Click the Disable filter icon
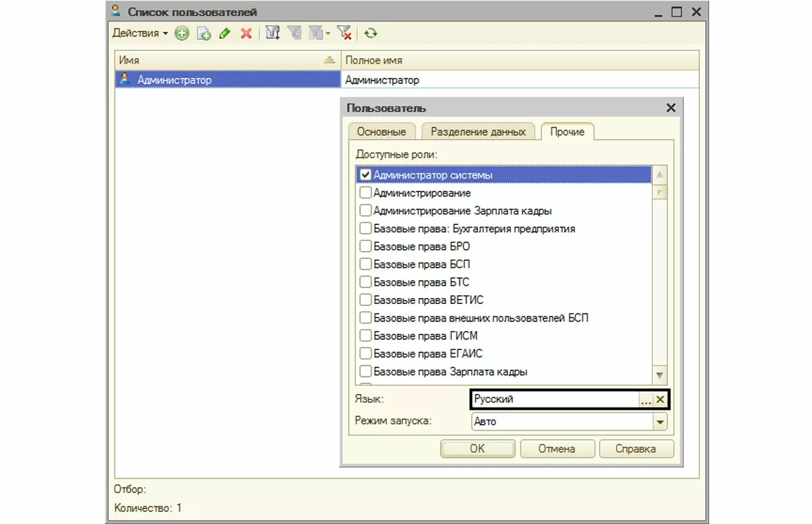Image resolution: width=812 pixels, height=524 pixels. 344,33
